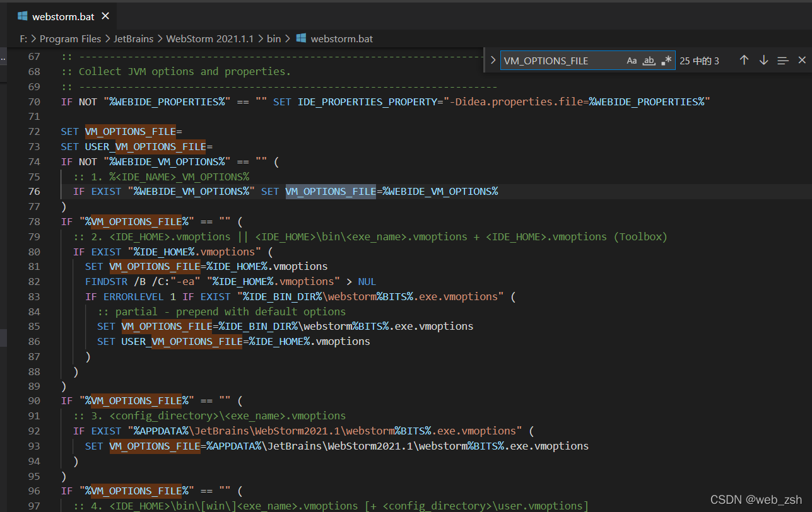Click the comment 'Collect JVM options and properties.'
The image size is (812, 512).
pyautogui.click(x=185, y=71)
